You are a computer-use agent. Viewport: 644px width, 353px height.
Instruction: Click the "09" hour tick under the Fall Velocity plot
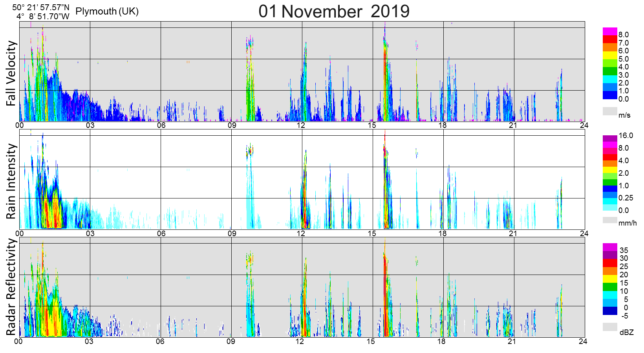pyautogui.click(x=231, y=125)
